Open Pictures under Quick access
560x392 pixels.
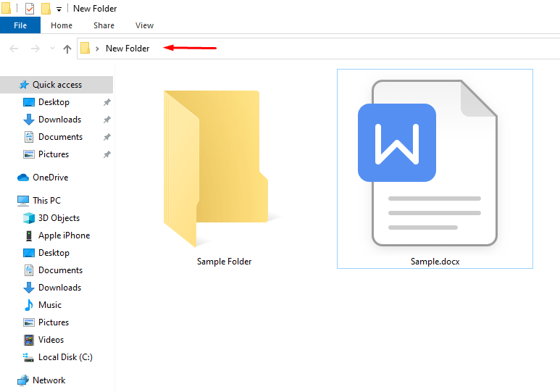[x=54, y=154]
